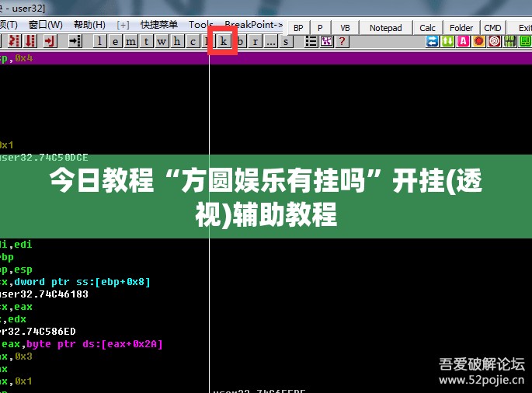Show Call stack via 'k' button

pyautogui.click(x=223, y=41)
